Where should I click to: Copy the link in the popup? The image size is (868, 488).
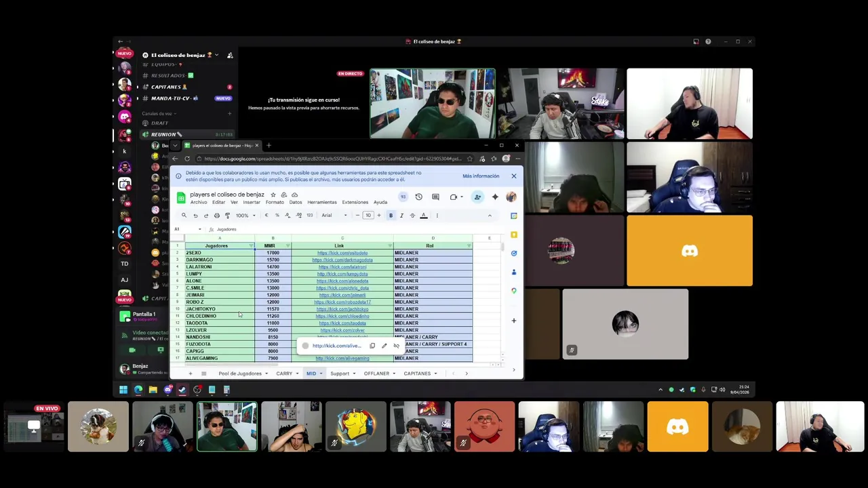(372, 346)
